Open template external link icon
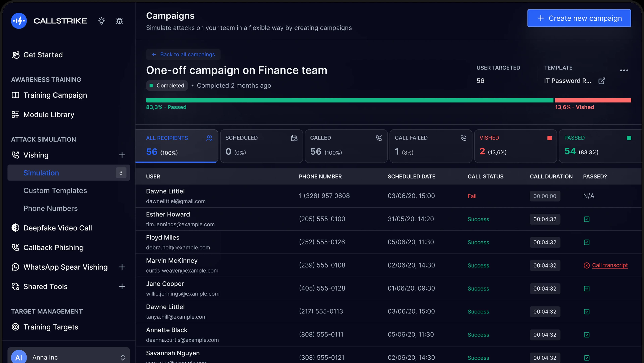 coord(602,81)
